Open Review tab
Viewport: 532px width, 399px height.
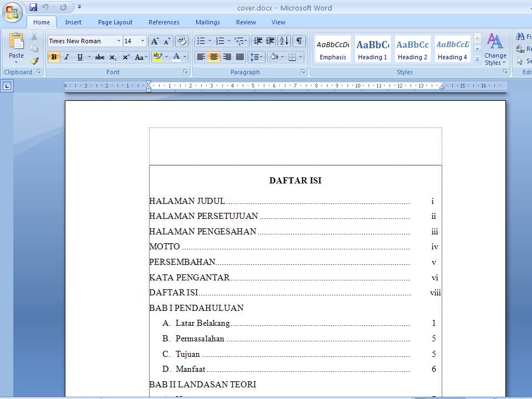click(x=246, y=22)
